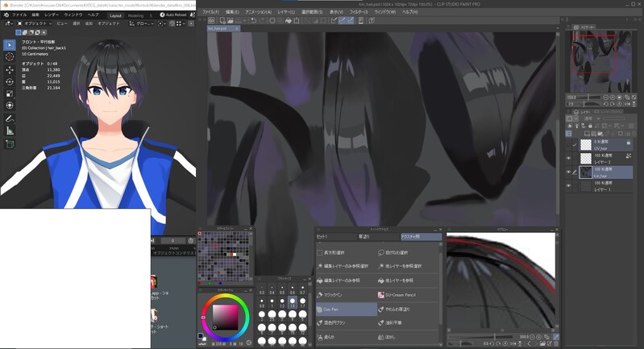The image size is (644, 349).
Task: Open the ファイル menu in Clip Studio Paint
Action: [x=210, y=12]
